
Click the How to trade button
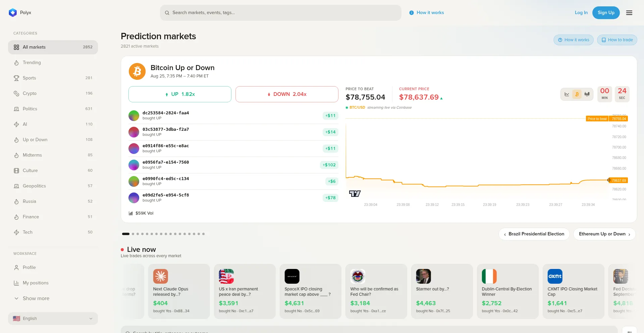tap(617, 40)
